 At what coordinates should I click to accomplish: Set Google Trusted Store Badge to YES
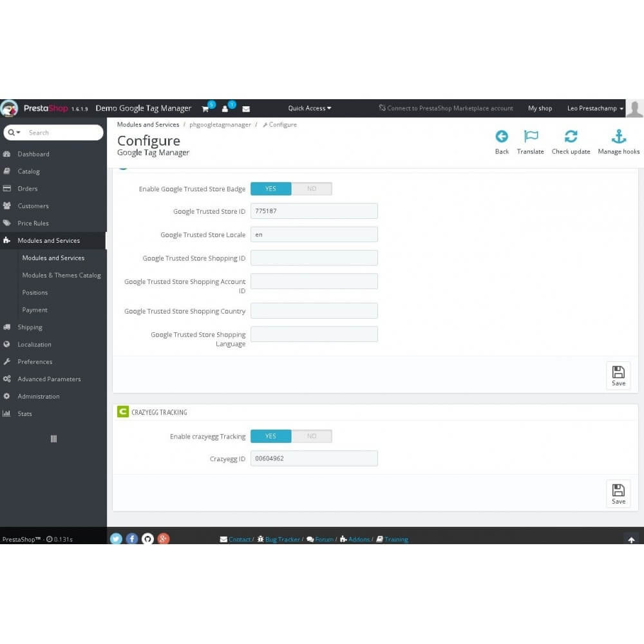(270, 189)
